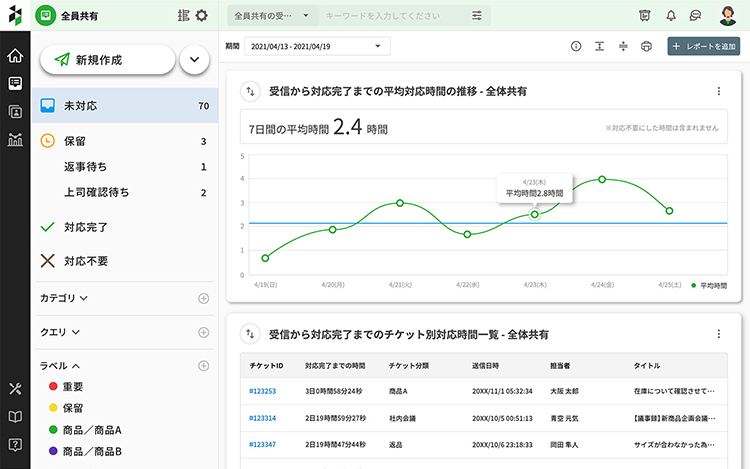This screenshot has height=469, width=750.
Task: Open the period date range dropdown
Action: click(x=317, y=46)
